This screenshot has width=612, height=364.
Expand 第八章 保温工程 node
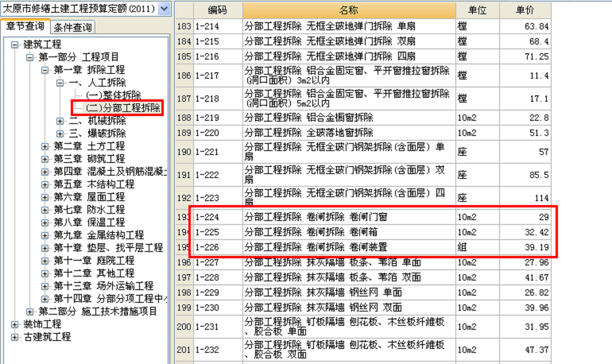45,223
